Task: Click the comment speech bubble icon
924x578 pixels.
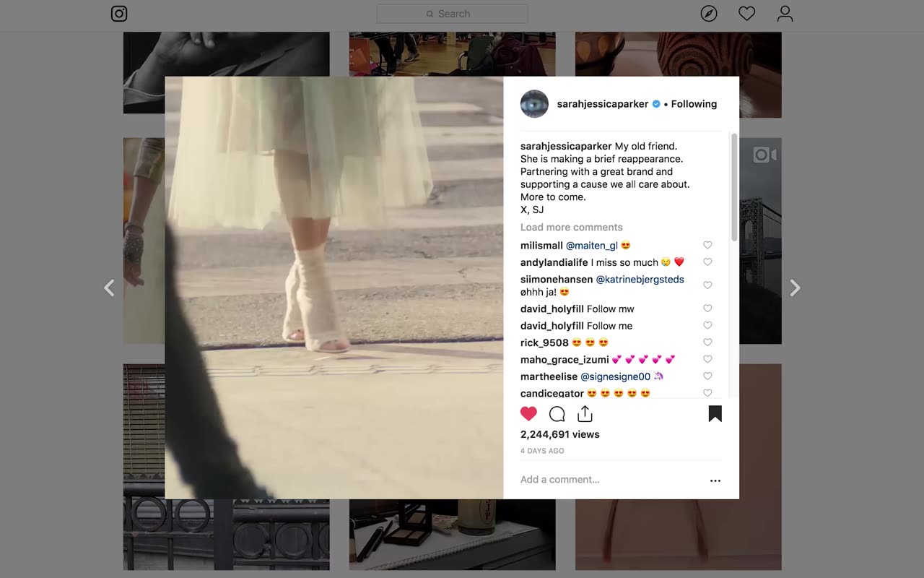Action: tap(557, 414)
